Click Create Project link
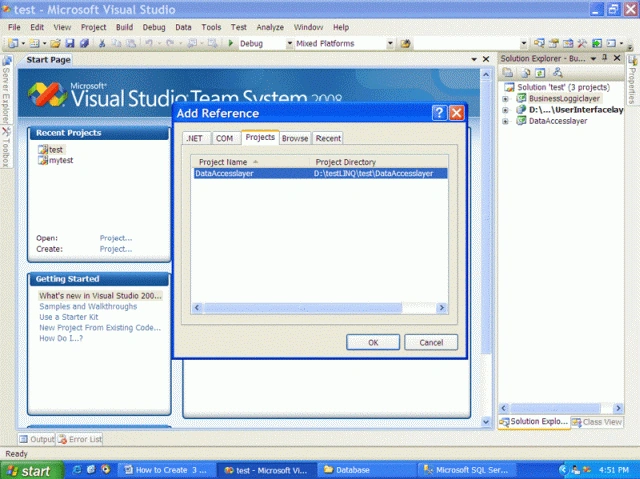 116,249
